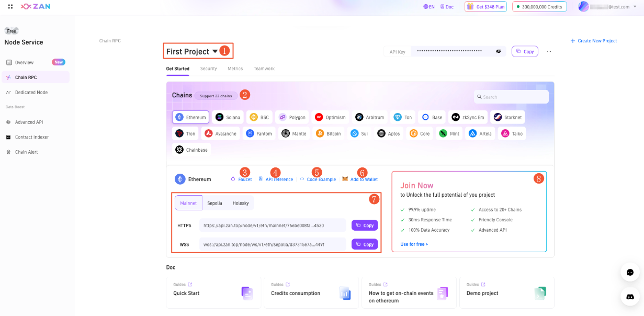Select the Arbitrum chain
Image resolution: width=644 pixels, height=316 pixels.
[x=371, y=117]
